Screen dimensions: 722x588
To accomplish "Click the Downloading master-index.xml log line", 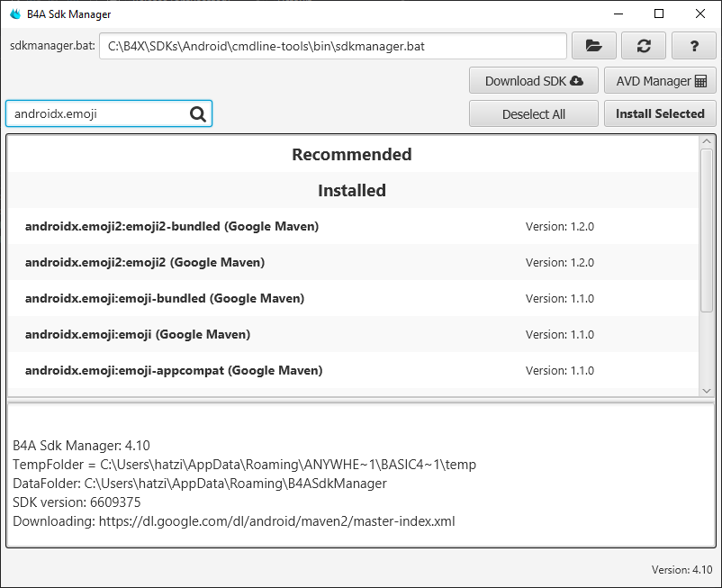I will pyautogui.click(x=234, y=521).
